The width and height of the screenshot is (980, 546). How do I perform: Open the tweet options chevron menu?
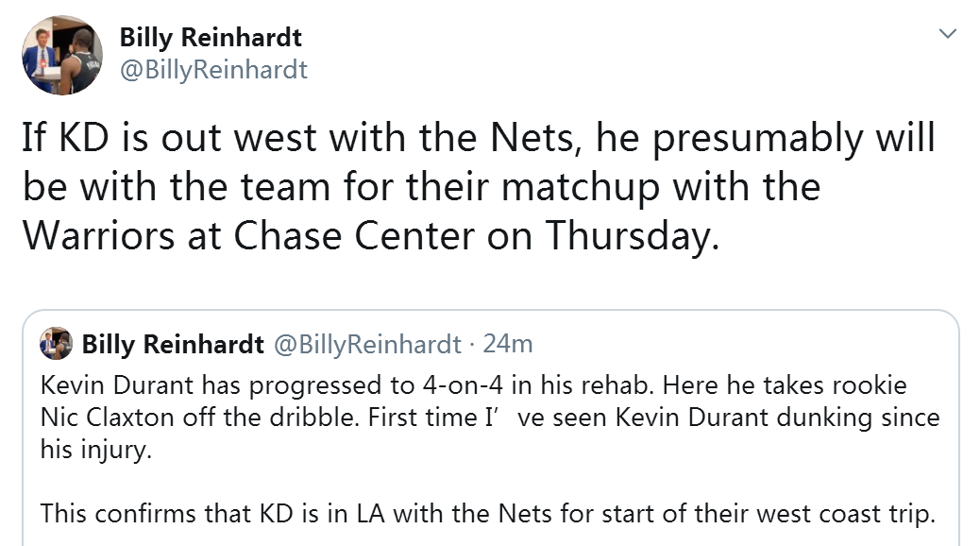948,33
